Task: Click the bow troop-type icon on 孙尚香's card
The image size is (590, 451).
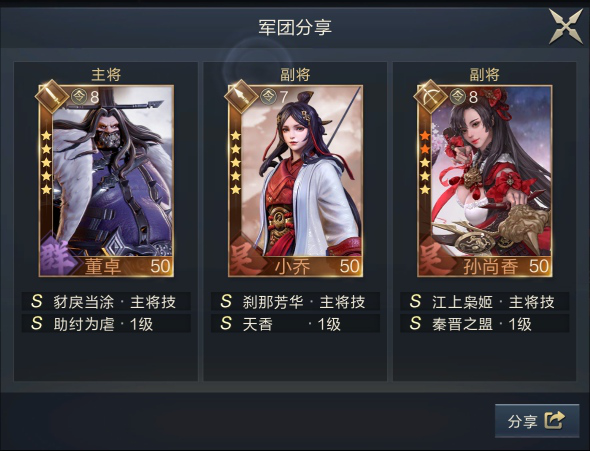Action: [x=431, y=96]
